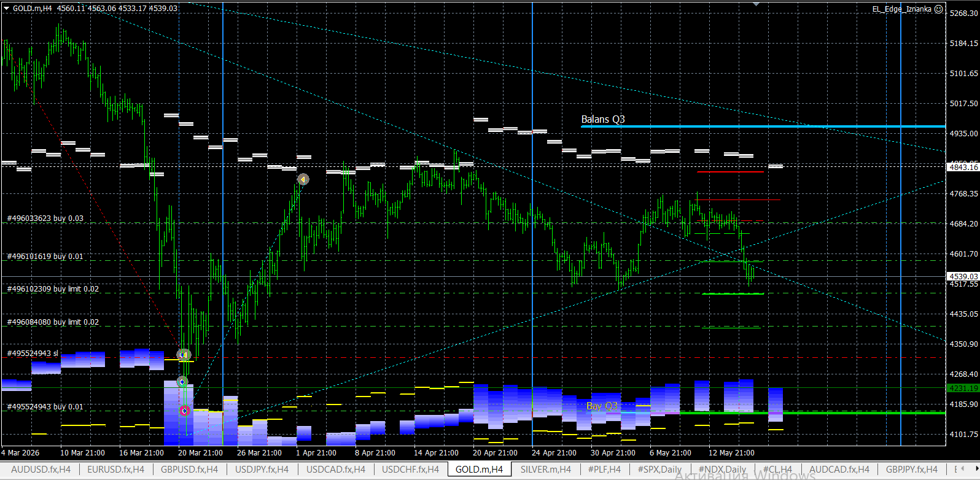Switch to the SILVER.m,H4 chart tab

coord(546,470)
